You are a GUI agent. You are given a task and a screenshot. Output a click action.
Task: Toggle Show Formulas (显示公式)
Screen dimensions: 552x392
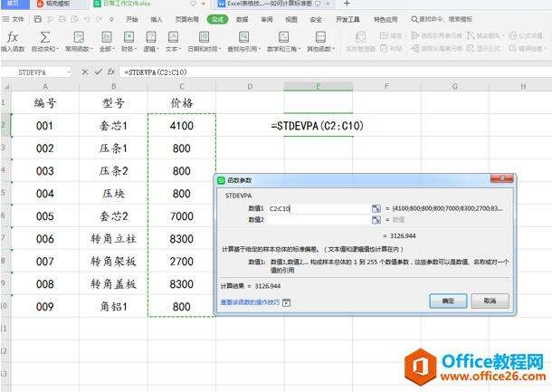pos(484,48)
